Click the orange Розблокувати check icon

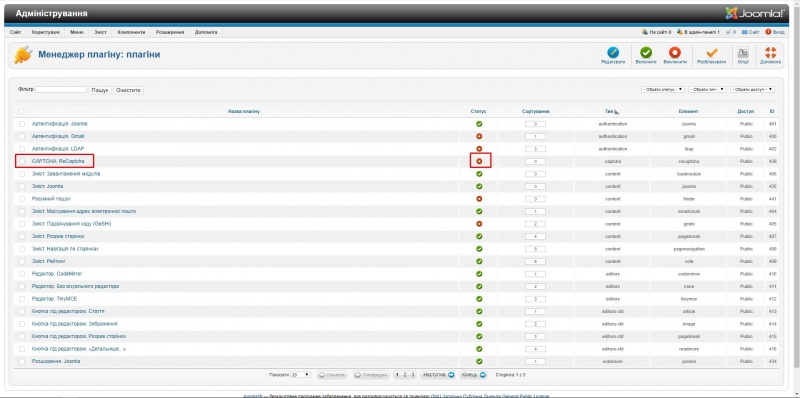tap(712, 53)
